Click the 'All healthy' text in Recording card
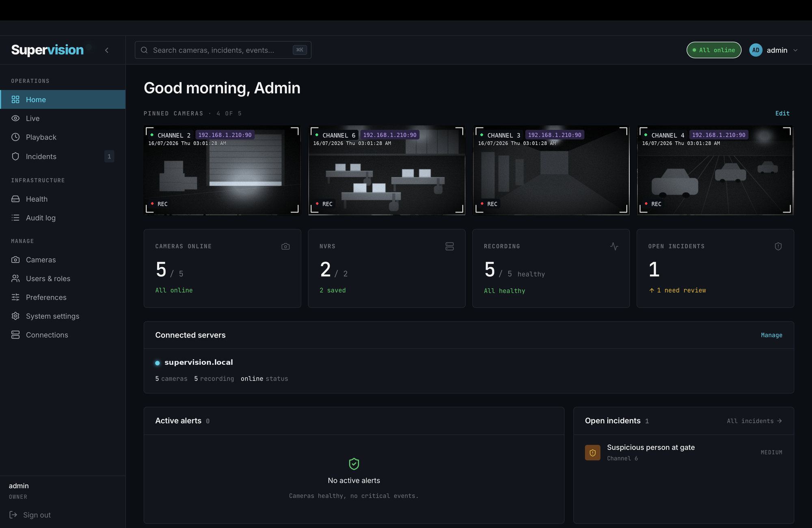The height and width of the screenshot is (528, 812). pyautogui.click(x=504, y=291)
